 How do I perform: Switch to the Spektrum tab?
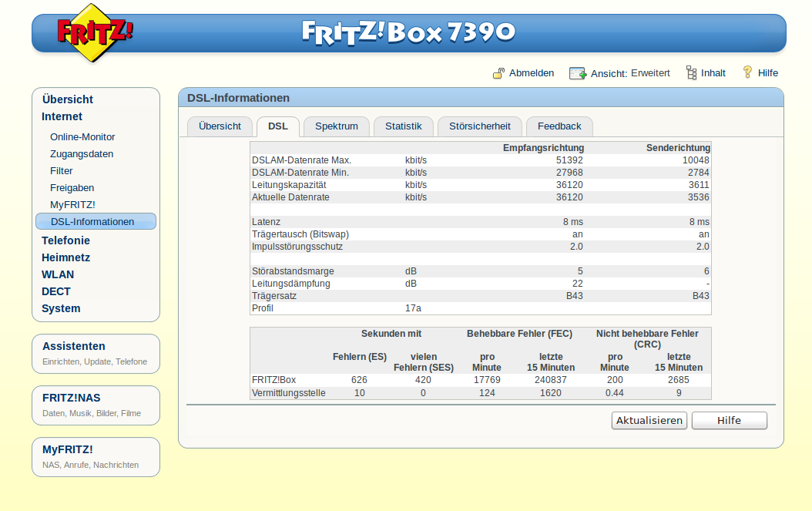click(x=336, y=126)
